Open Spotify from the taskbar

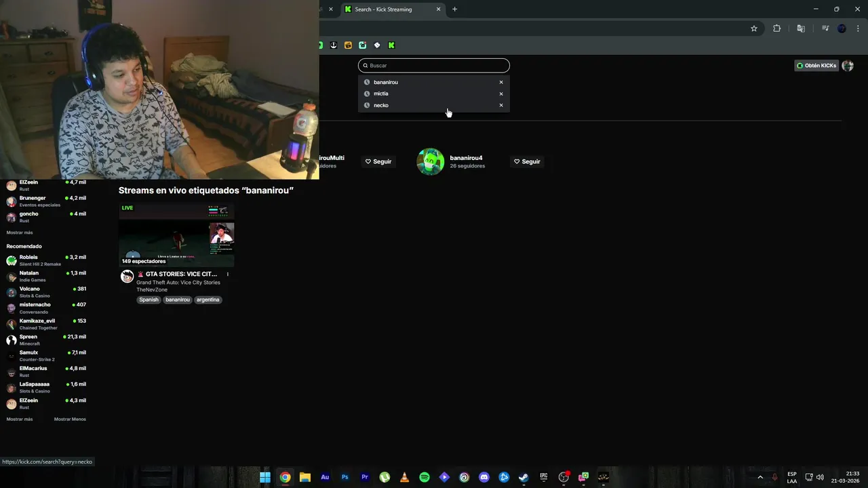[425, 477]
